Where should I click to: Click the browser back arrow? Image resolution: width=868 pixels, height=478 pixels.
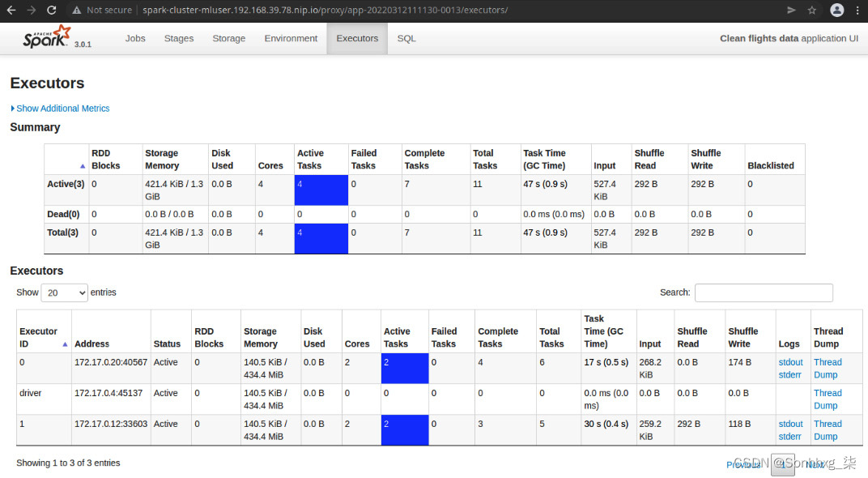coord(11,10)
